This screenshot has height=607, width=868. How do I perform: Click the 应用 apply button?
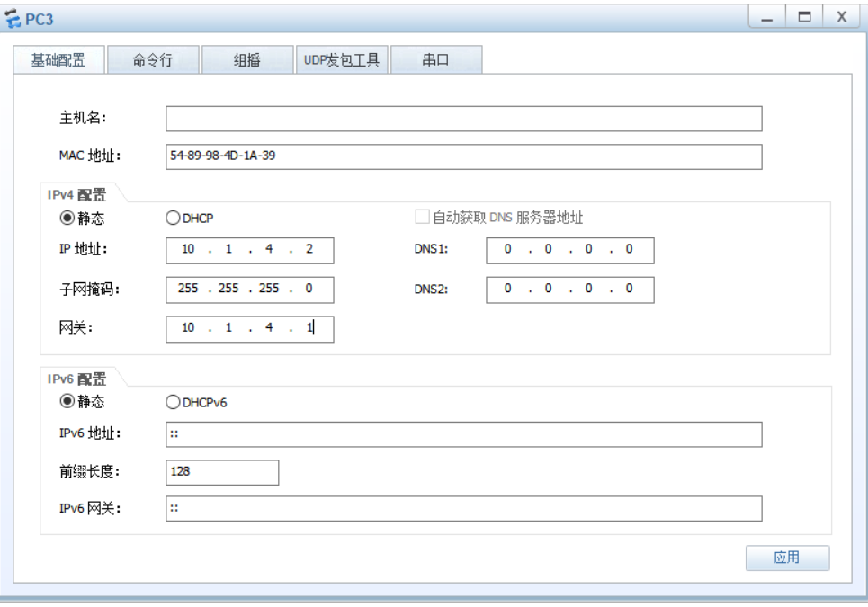tap(787, 558)
